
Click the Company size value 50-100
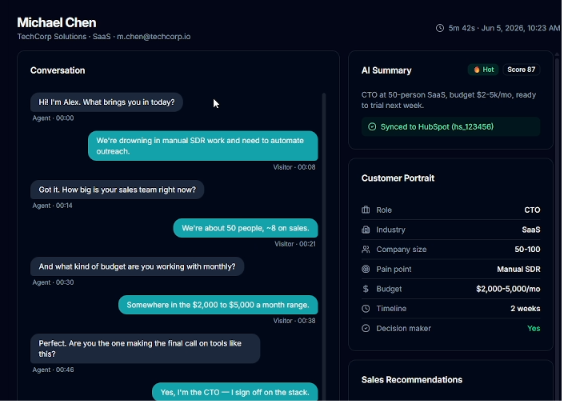click(x=527, y=249)
